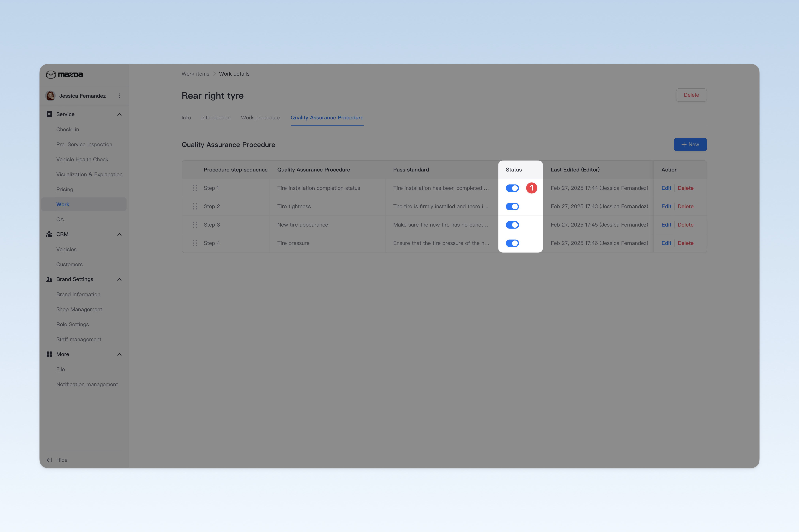Click the Brand Settings building icon

(49, 279)
